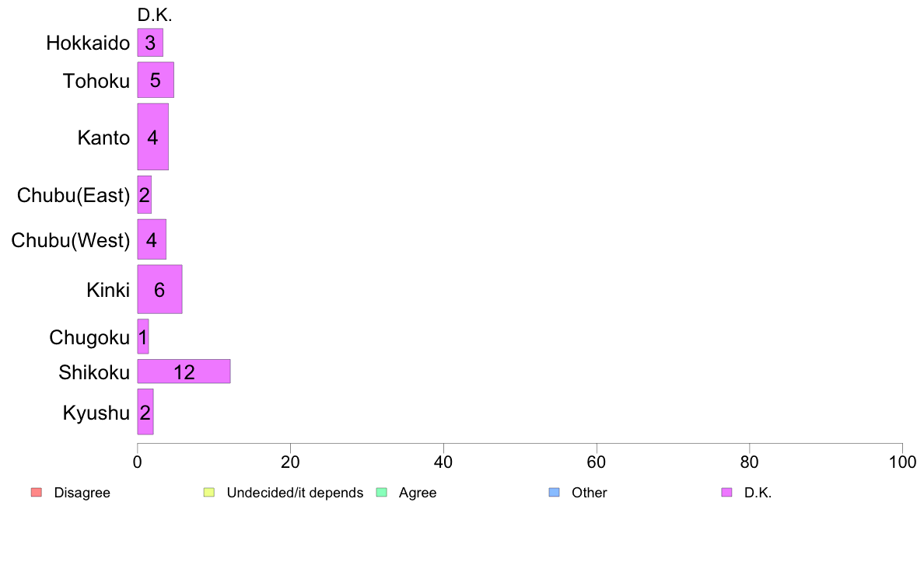The height and width of the screenshot is (572, 924).
Task: Select the Shikoku bar labeled 12
Action: 184,371
